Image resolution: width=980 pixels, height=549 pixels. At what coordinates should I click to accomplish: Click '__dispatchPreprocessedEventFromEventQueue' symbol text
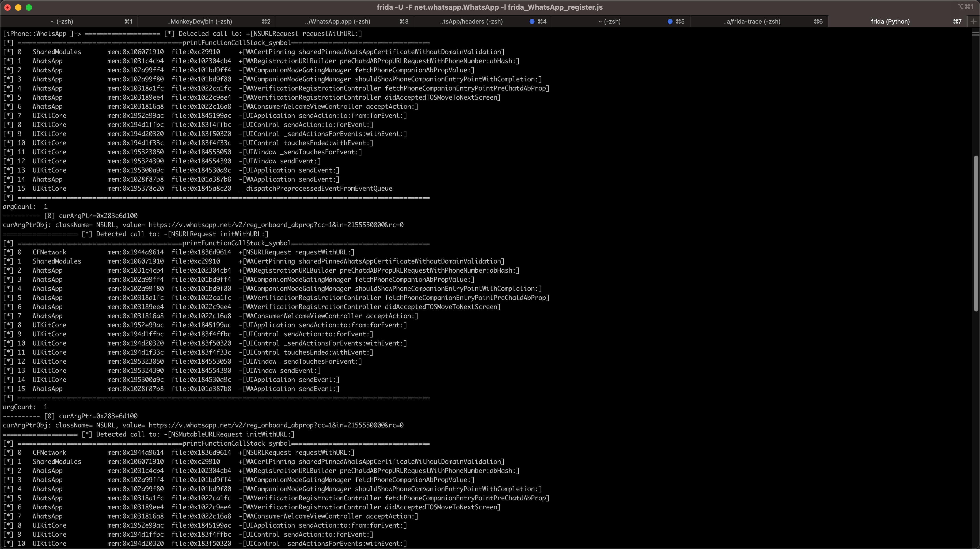click(315, 189)
